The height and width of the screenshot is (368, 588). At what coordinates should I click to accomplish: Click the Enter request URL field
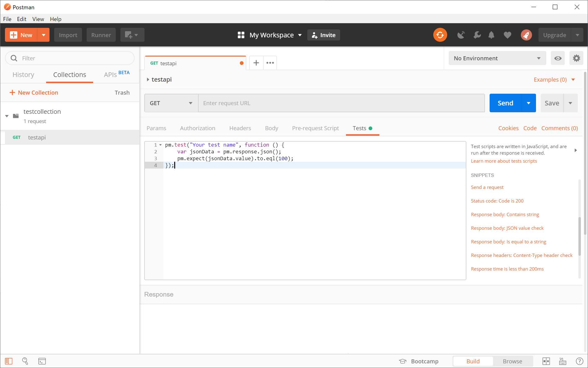pyautogui.click(x=340, y=103)
